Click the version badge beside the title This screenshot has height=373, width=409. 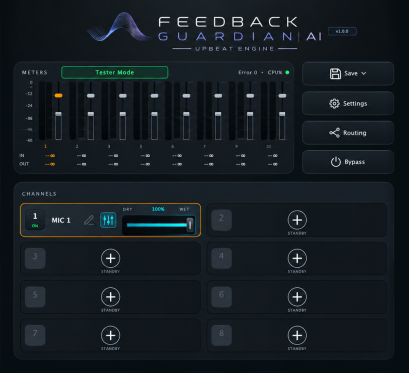point(342,31)
